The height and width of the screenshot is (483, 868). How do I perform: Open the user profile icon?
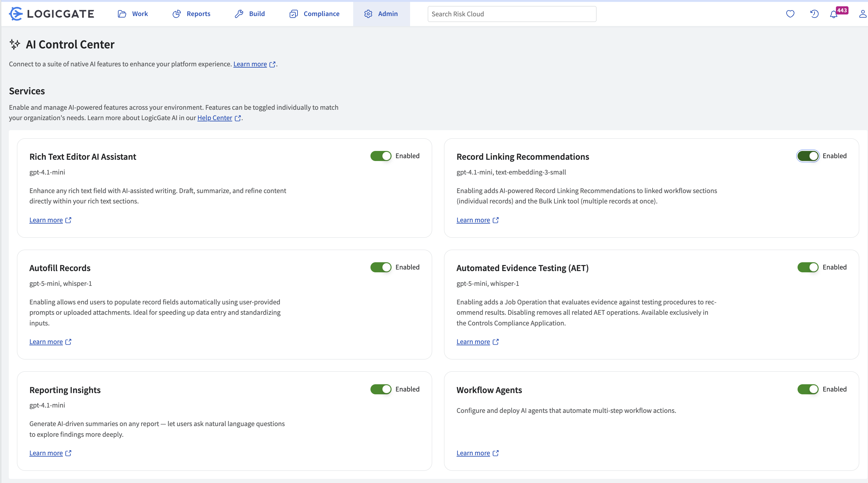(863, 14)
